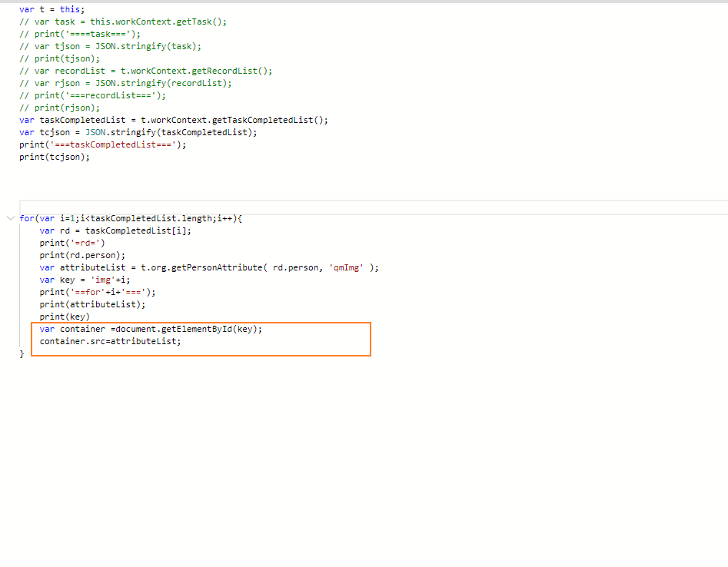Click line print('===taskCompletedList===')
This screenshot has width=728, height=567.
pos(102,144)
